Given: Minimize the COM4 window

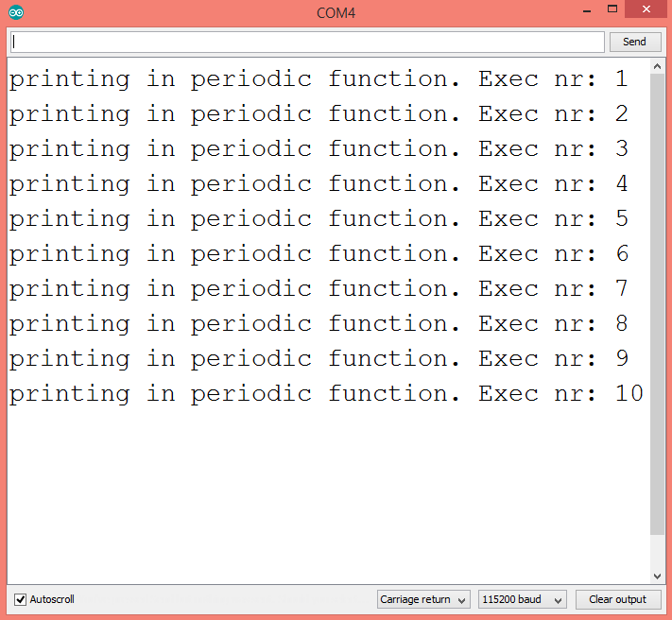Looking at the screenshot, I should [587, 10].
